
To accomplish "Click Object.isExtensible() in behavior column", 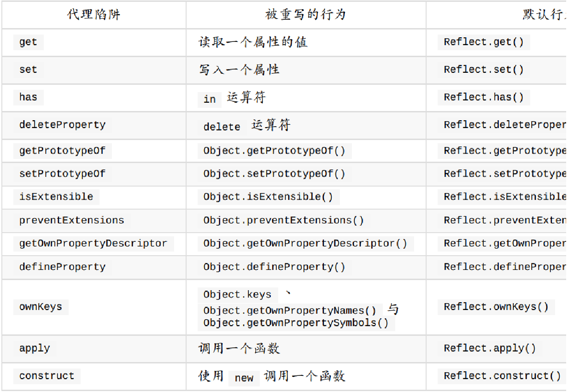I will (268, 197).
